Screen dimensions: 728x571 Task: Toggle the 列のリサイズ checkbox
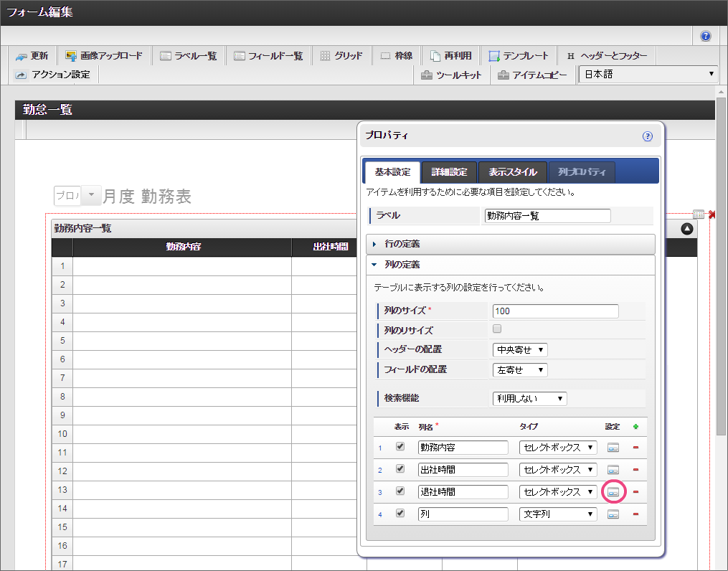497,329
